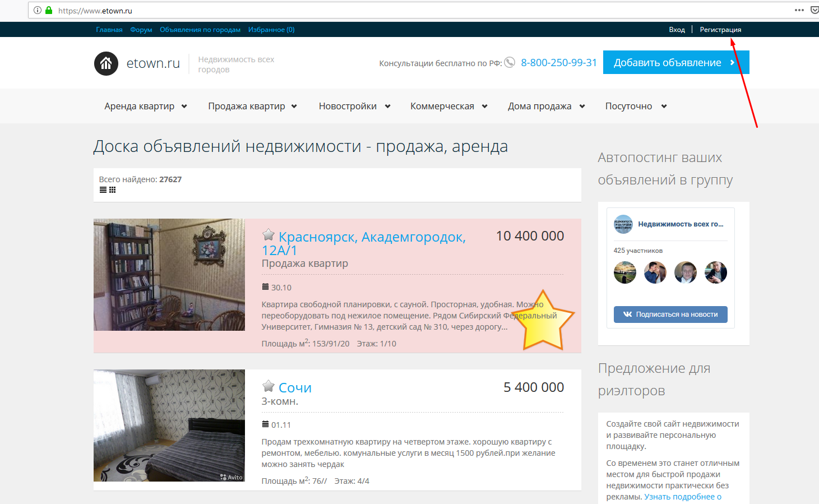Click the etown.ru site name text
The height and width of the screenshot is (504, 819).
pos(153,63)
